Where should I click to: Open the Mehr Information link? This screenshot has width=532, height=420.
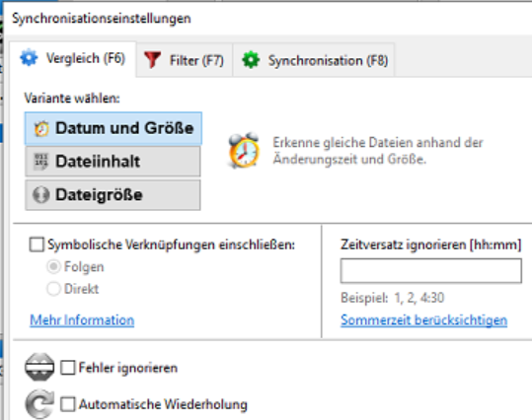click(x=82, y=320)
